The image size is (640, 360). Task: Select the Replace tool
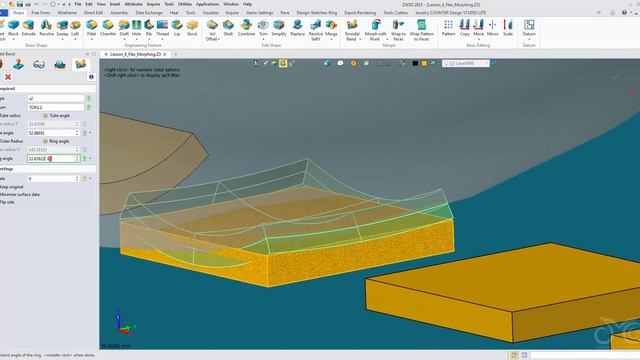298,28
